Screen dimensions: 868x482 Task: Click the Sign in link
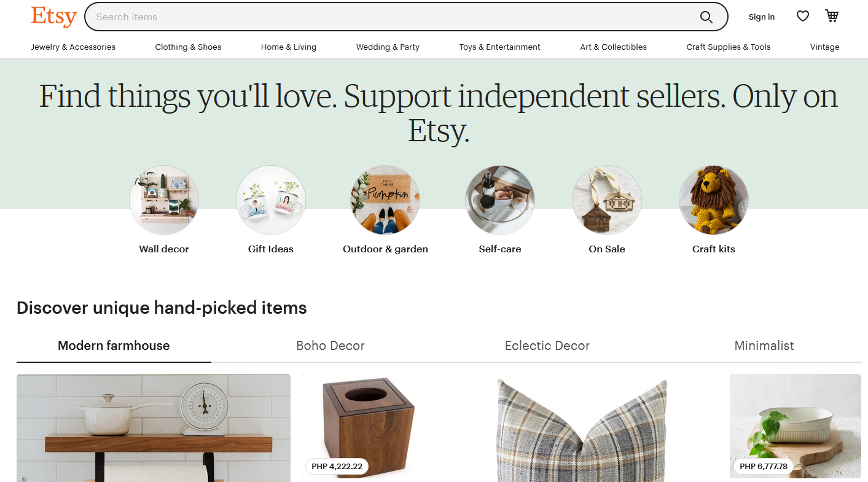(x=761, y=17)
